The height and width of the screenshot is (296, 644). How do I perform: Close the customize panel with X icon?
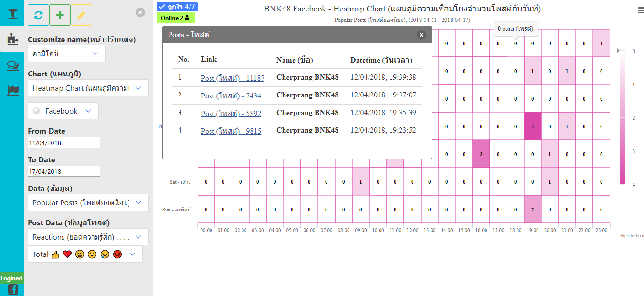coord(140,12)
